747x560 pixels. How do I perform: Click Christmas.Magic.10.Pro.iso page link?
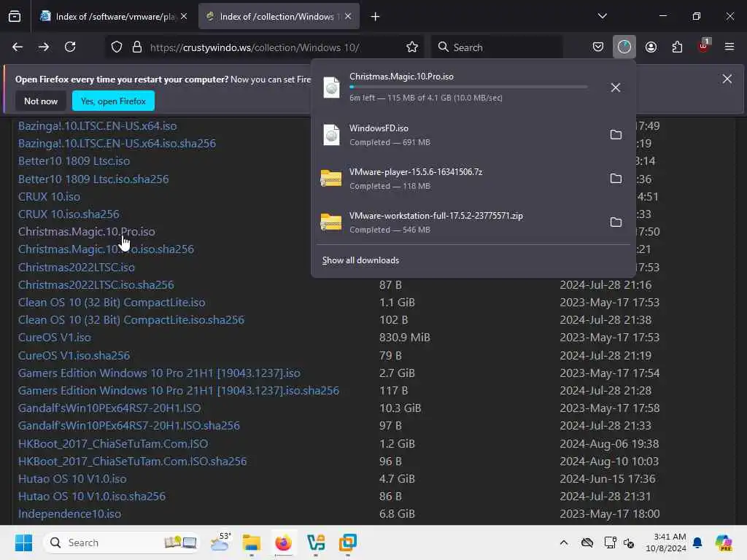[x=86, y=231]
